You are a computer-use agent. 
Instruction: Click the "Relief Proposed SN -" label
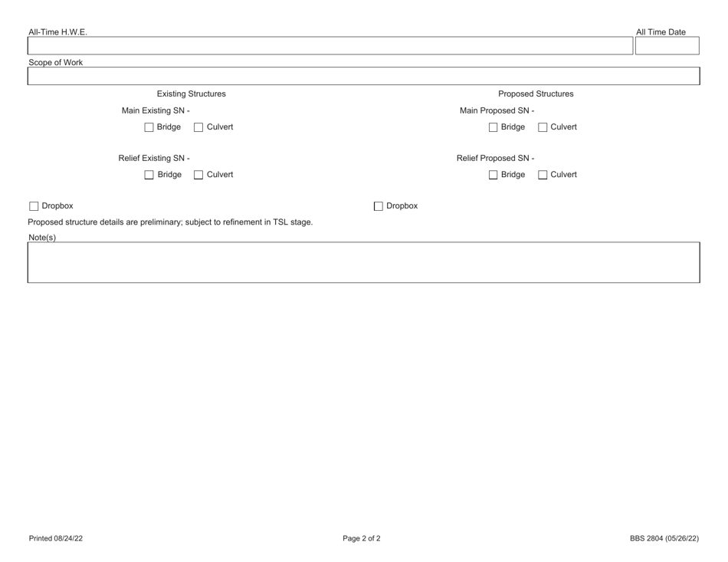tap(495, 159)
